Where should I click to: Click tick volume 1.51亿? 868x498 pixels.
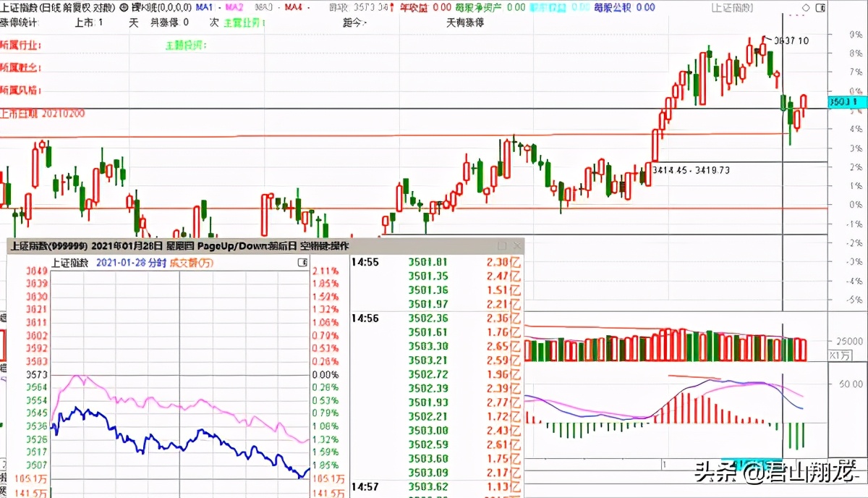coord(504,290)
